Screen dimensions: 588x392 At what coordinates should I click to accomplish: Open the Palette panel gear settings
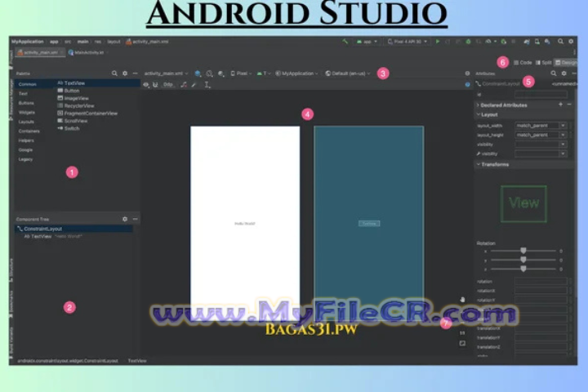tap(125, 73)
